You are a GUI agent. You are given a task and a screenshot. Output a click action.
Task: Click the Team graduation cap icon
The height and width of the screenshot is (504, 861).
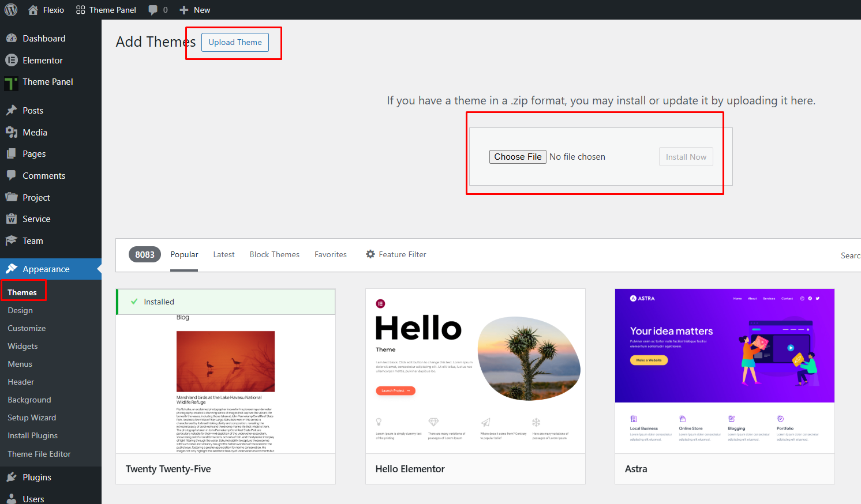[x=12, y=240]
